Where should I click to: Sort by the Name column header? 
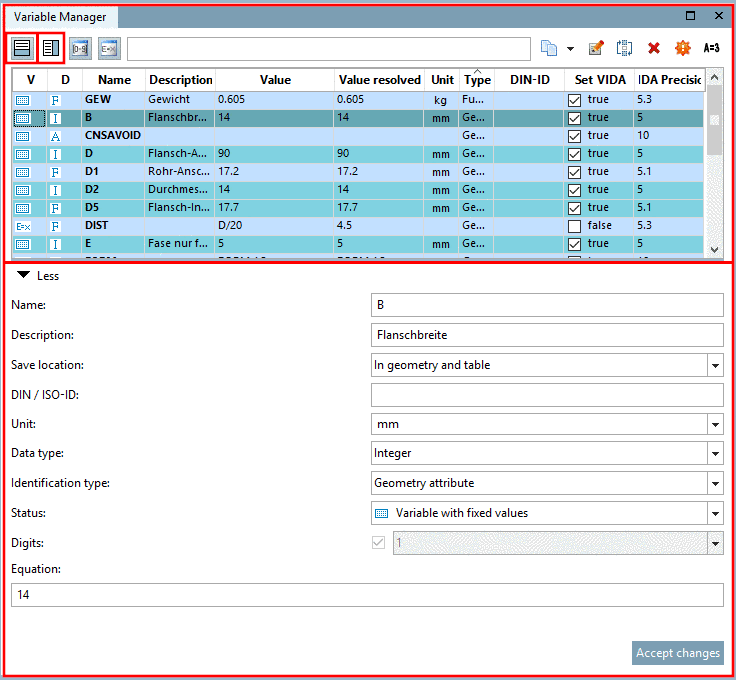click(114, 80)
